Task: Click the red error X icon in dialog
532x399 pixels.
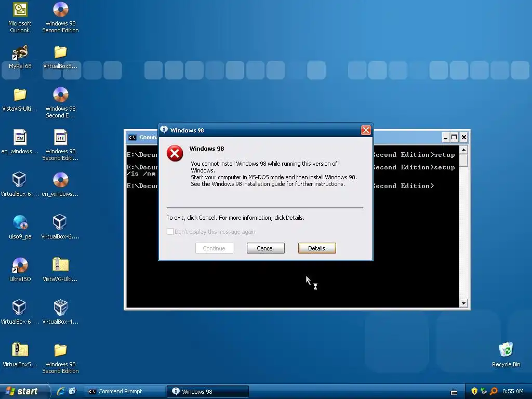Action: (175, 153)
